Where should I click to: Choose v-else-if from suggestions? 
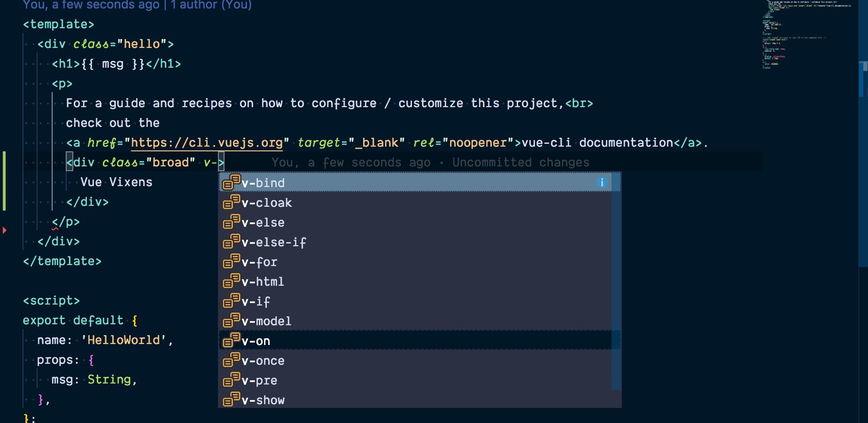pyautogui.click(x=273, y=243)
